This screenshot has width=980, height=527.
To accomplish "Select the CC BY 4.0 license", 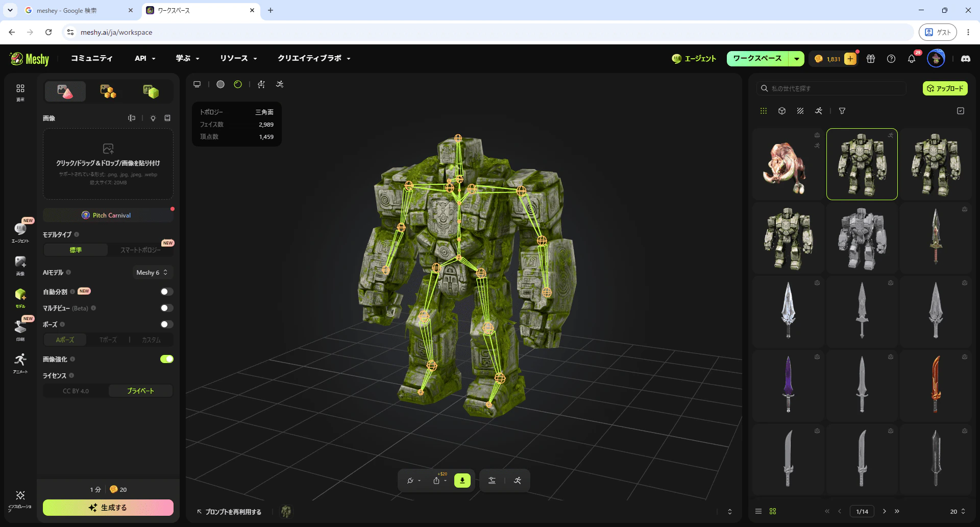I will (x=76, y=391).
